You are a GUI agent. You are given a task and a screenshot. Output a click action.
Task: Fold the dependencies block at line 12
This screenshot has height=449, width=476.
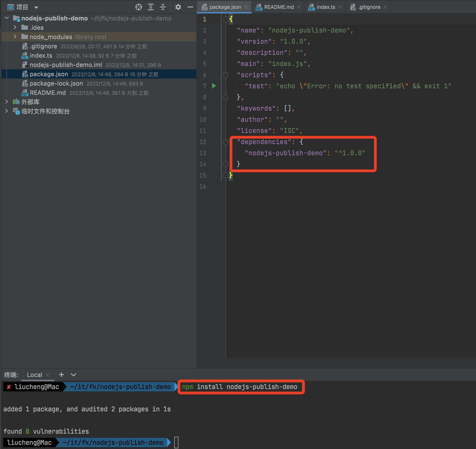point(226,142)
